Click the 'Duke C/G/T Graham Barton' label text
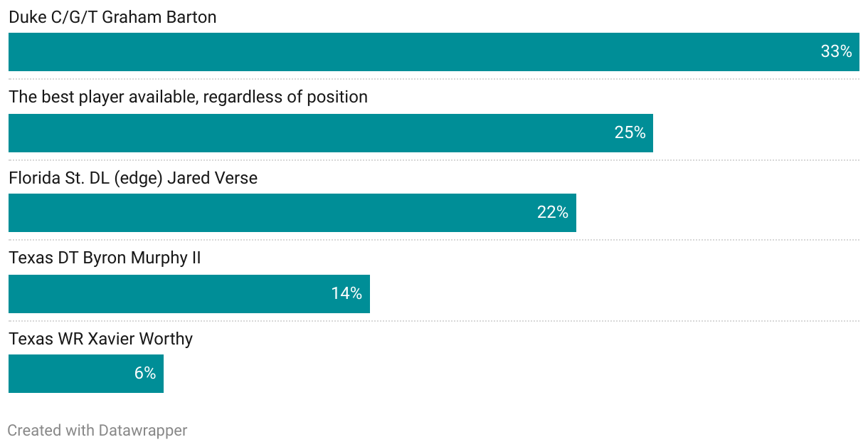The width and height of the screenshot is (868, 447). coord(112,17)
